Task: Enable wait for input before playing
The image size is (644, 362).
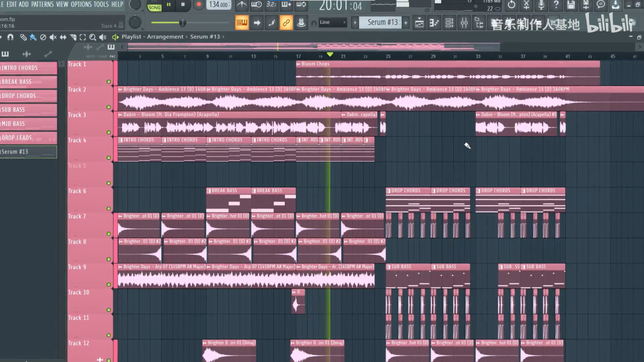Action: pos(257,5)
